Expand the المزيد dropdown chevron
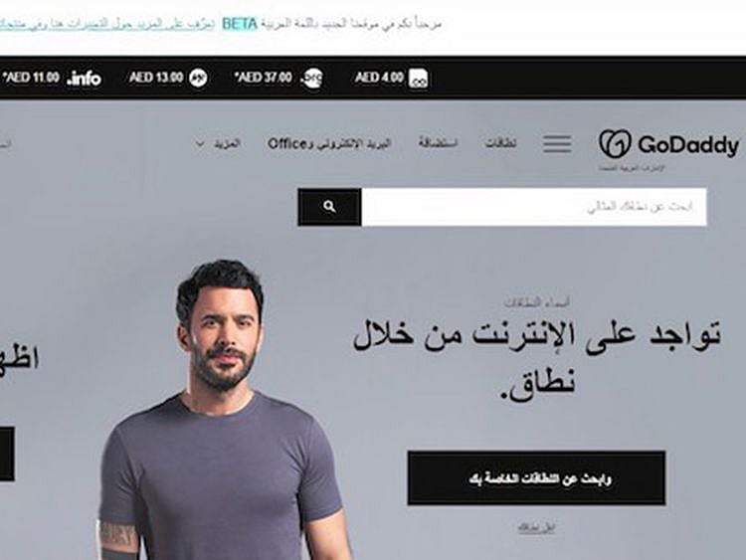 point(200,143)
